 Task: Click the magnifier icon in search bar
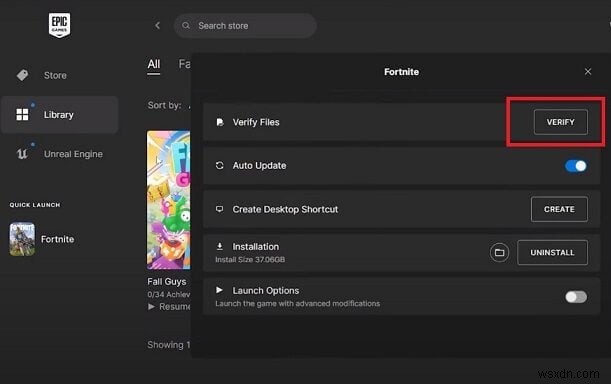186,25
